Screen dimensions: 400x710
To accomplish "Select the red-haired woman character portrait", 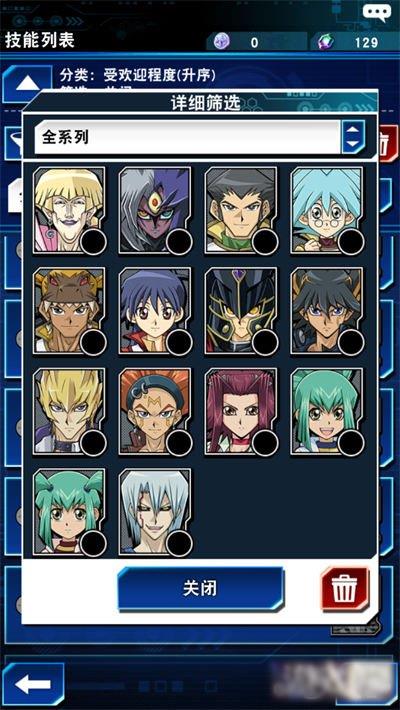I will coord(241,411).
